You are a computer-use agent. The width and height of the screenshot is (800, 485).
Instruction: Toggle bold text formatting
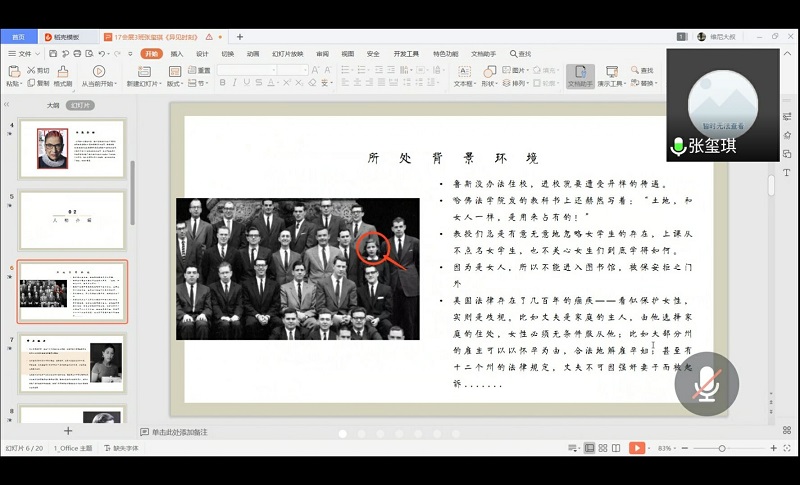(x=221, y=83)
